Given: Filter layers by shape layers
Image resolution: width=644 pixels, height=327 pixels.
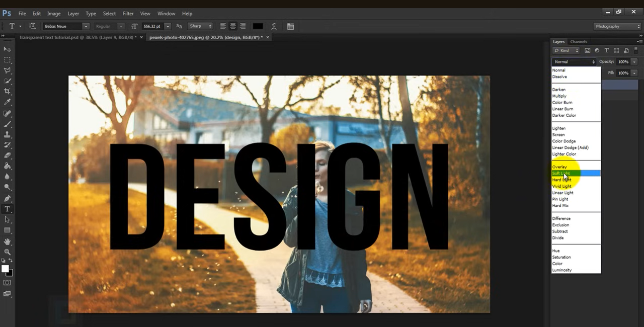Looking at the screenshot, I should coord(616,50).
